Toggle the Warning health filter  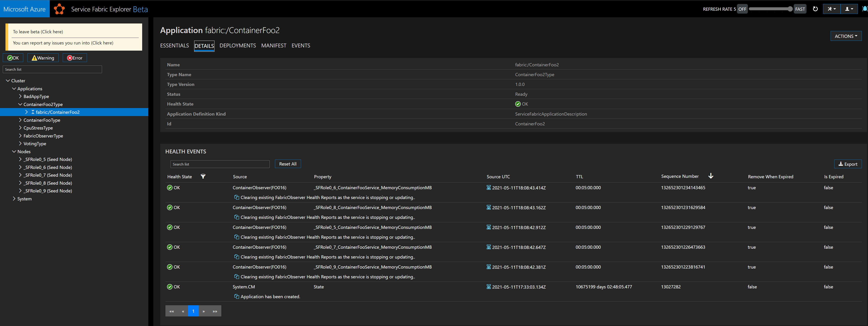[x=43, y=58]
